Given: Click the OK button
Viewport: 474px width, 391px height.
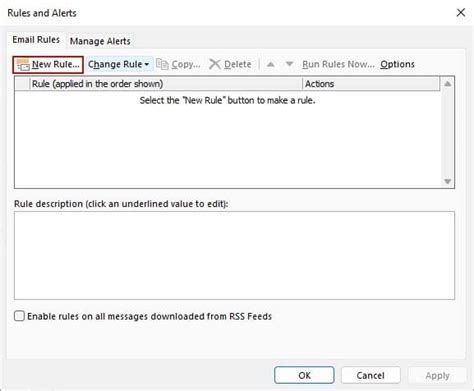Looking at the screenshot, I should click(x=304, y=375).
